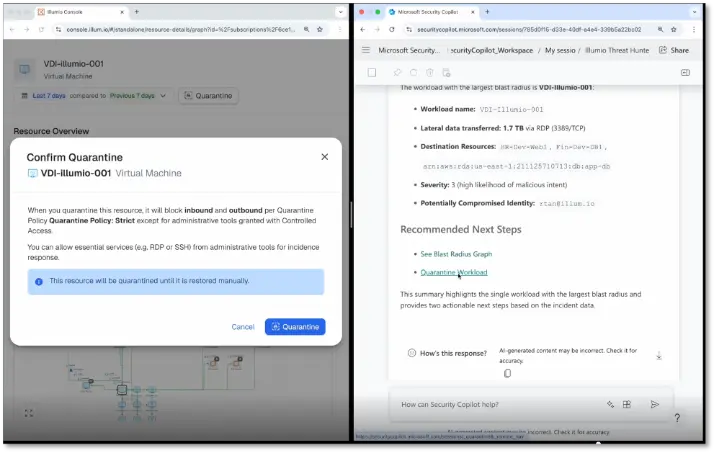Viewport: 714px width, 454px height.
Task: Click the pin icon in session toolbar
Action: [x=398, y=72]
